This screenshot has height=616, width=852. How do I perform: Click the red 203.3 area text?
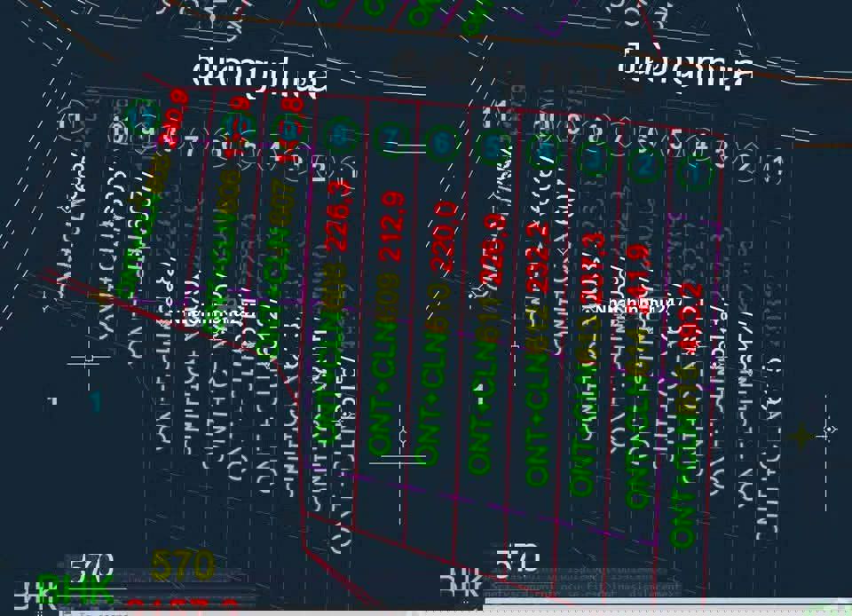coord(591,266)
